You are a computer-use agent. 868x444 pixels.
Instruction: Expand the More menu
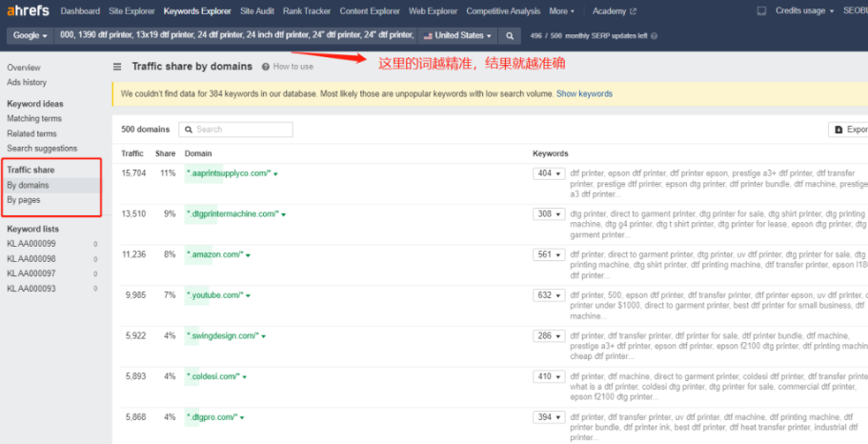tap(561, 11)
